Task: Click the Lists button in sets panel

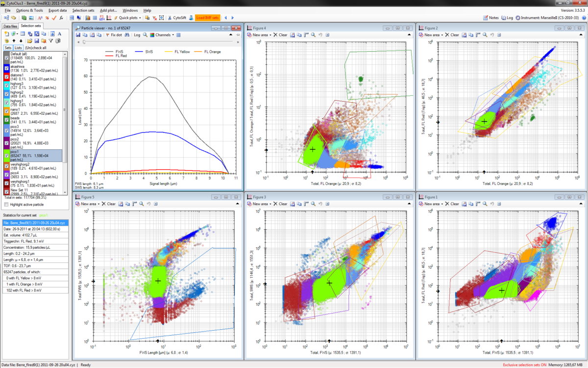Action: (18, 48)
